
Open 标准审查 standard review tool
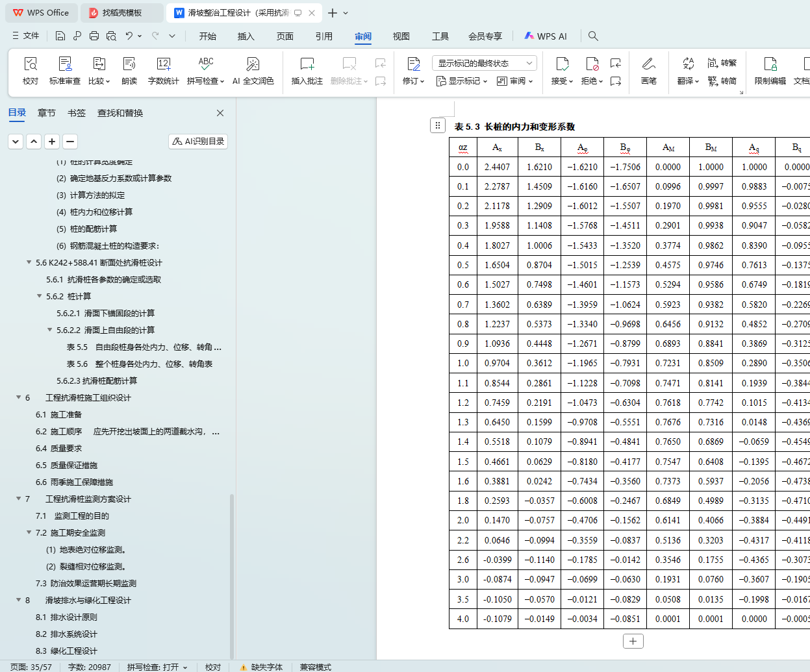(65, 70)
